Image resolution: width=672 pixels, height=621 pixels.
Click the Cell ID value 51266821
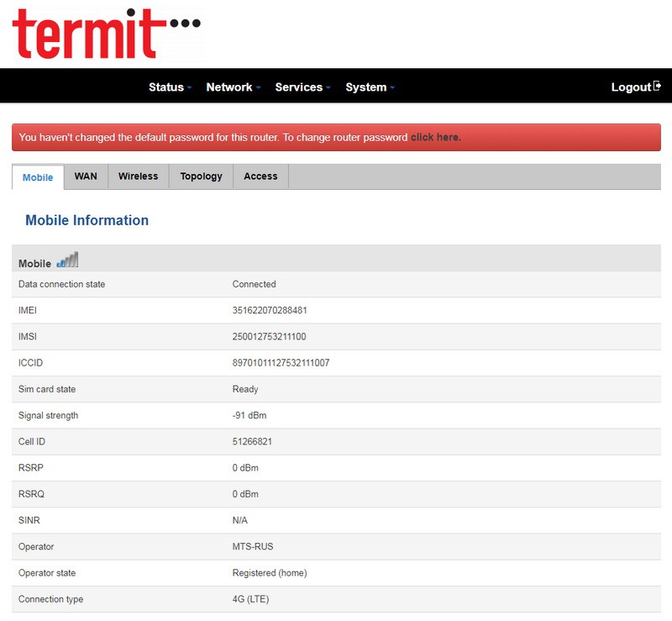click(252, 442)
